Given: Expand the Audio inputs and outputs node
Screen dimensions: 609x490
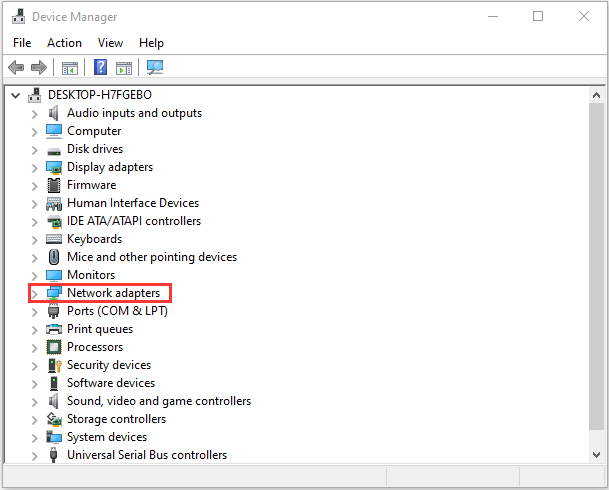Looking at the screenshot, I should [35, 114].
